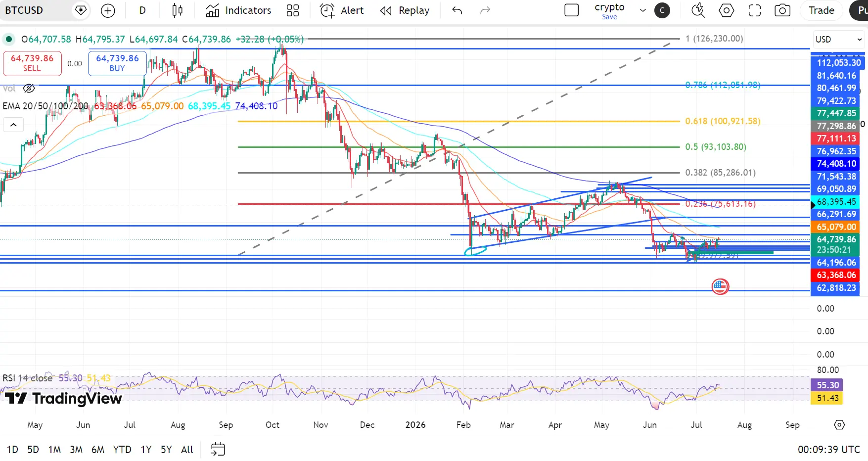
Task: Create a new Alert
Action: (342, 10)
